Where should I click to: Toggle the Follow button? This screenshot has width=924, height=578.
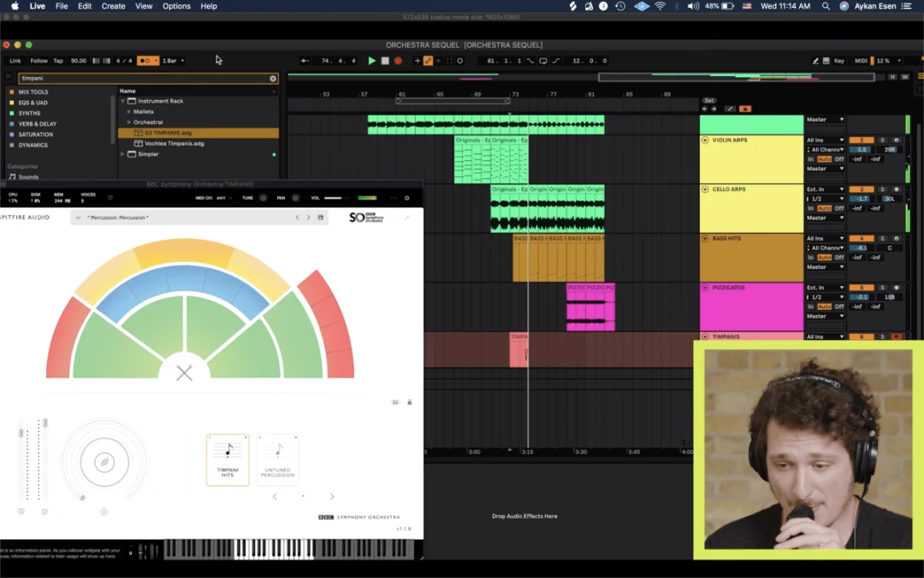tap(38, 61)
